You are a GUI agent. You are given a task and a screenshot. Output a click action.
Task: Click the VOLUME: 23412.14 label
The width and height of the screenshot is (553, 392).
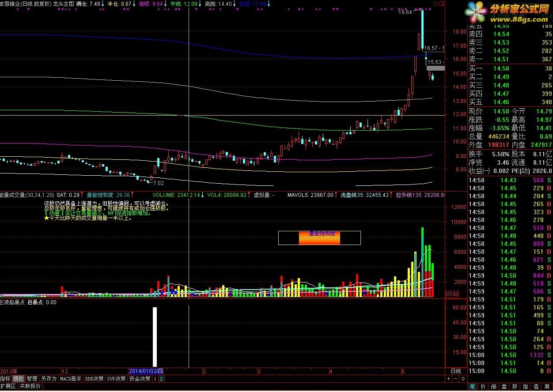[x=176, y=195]
